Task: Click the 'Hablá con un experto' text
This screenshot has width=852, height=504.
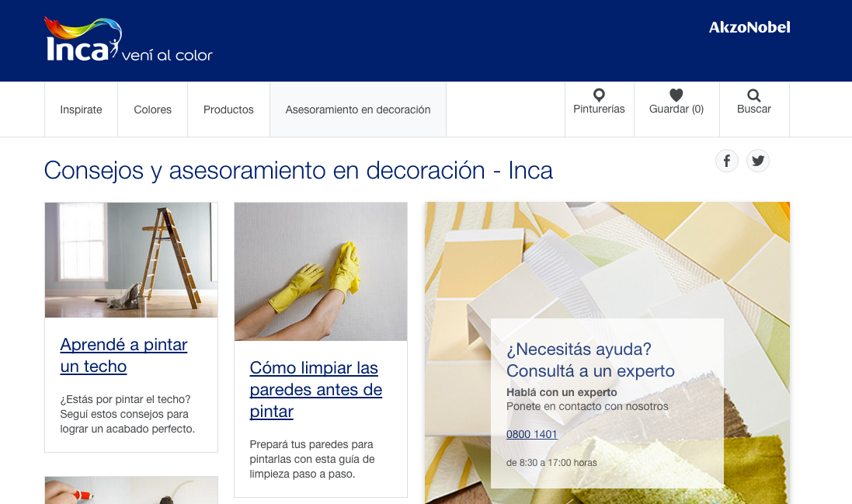Action: [562, 392]
